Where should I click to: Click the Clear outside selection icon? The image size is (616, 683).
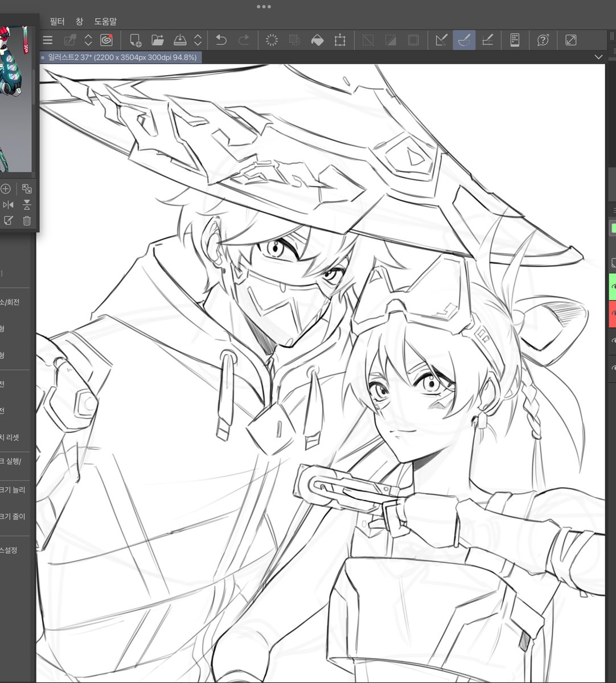pyautogui.click(x=294, y=40)
